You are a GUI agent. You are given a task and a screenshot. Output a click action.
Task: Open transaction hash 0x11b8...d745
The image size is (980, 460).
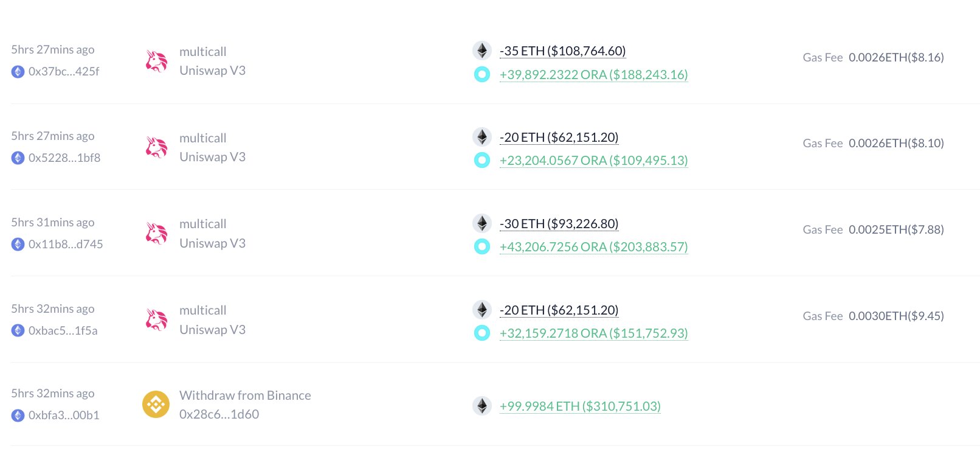click(x=66, y=245)
